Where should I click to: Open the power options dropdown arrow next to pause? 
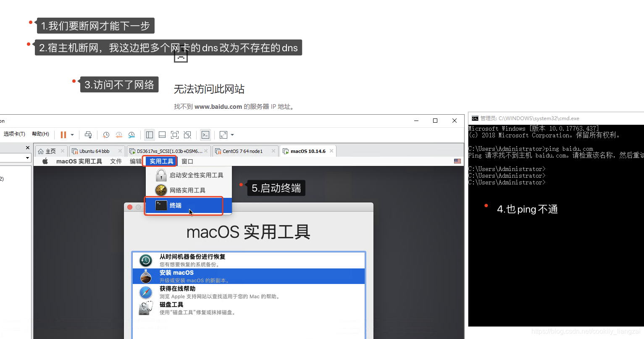[x=72, y=135]
